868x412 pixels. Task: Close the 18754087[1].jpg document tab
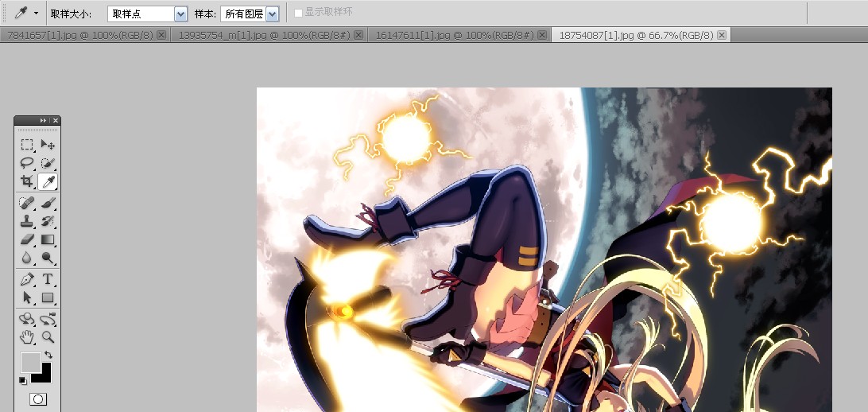click(721, 35)
